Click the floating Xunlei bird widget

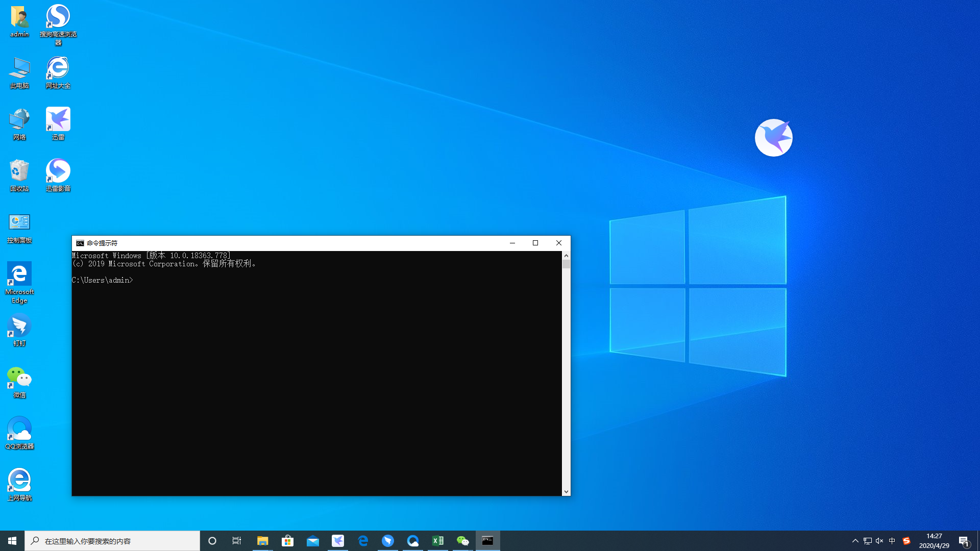pos(773,138)
